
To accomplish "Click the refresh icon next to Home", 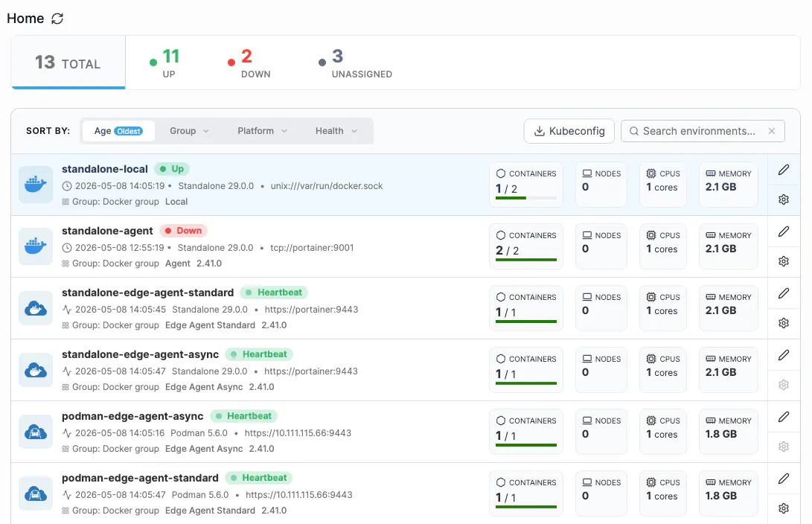I will [57, 19].
